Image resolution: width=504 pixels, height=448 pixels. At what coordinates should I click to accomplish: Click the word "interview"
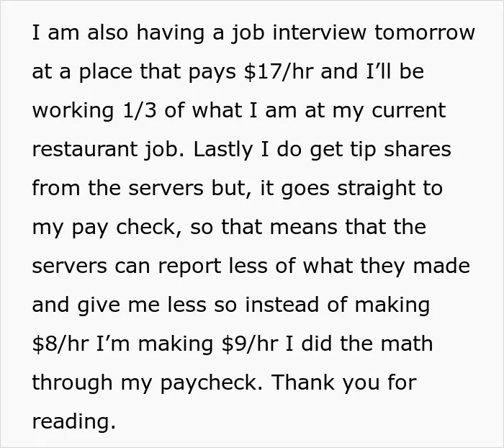pyautogui.click(x=319, y=32)
